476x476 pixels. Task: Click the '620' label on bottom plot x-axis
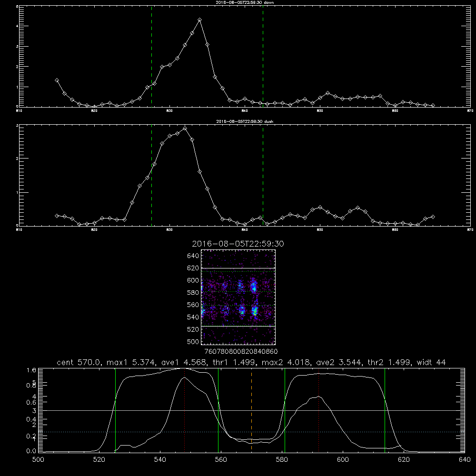point(404,460)
